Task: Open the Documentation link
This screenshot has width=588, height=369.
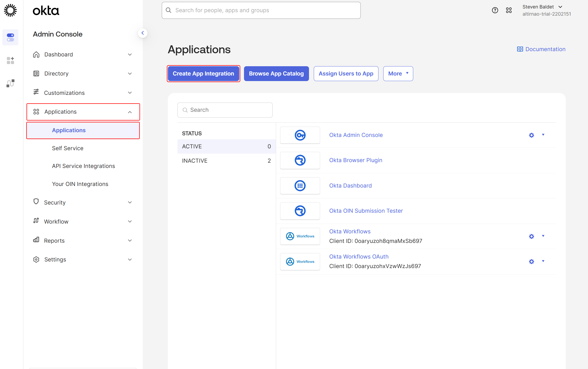Action: (545, 49)
